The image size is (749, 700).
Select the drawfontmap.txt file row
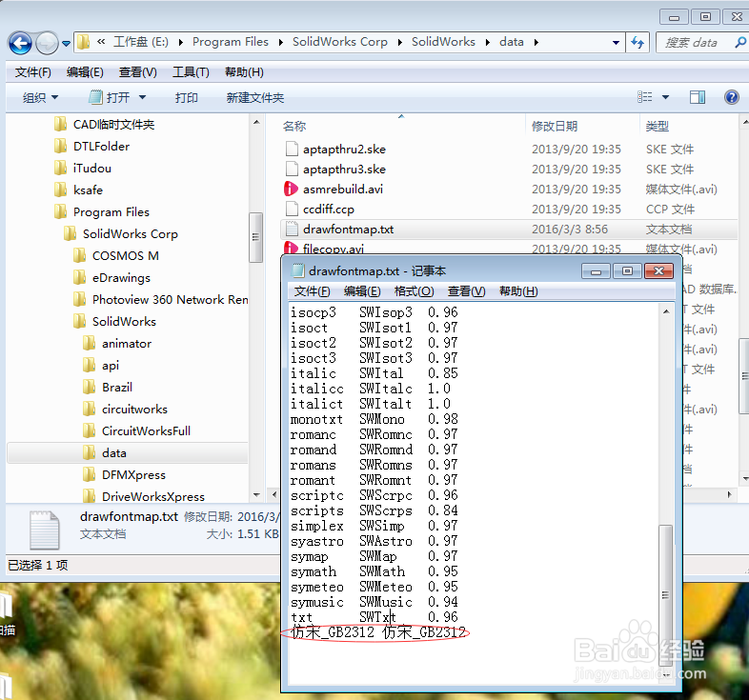tap(509, 230)
